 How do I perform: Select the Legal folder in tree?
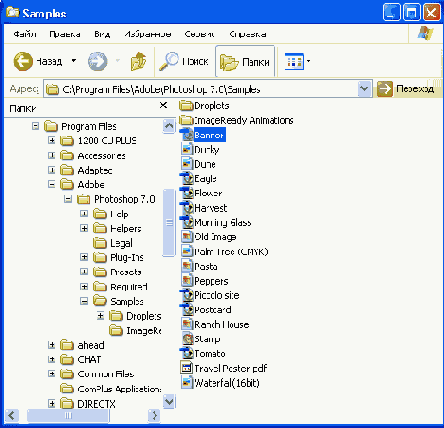pyautogui.click(x=113, y=243)
